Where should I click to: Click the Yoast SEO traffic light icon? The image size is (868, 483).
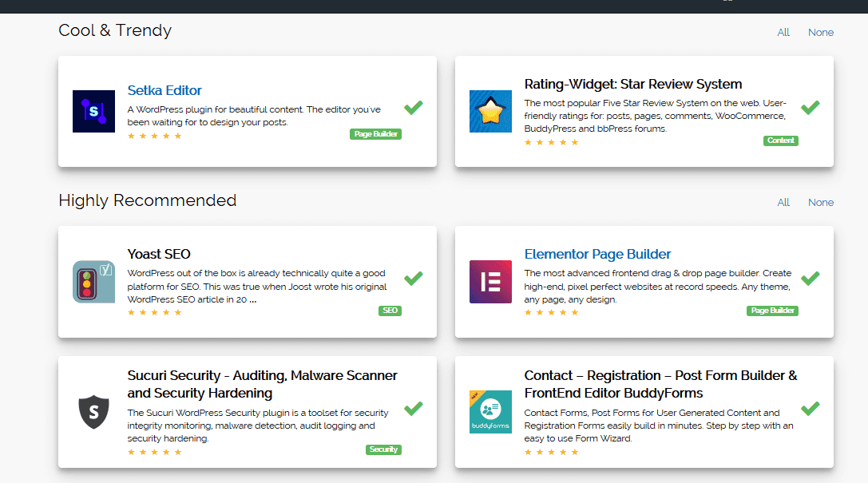tap(93, 282)
